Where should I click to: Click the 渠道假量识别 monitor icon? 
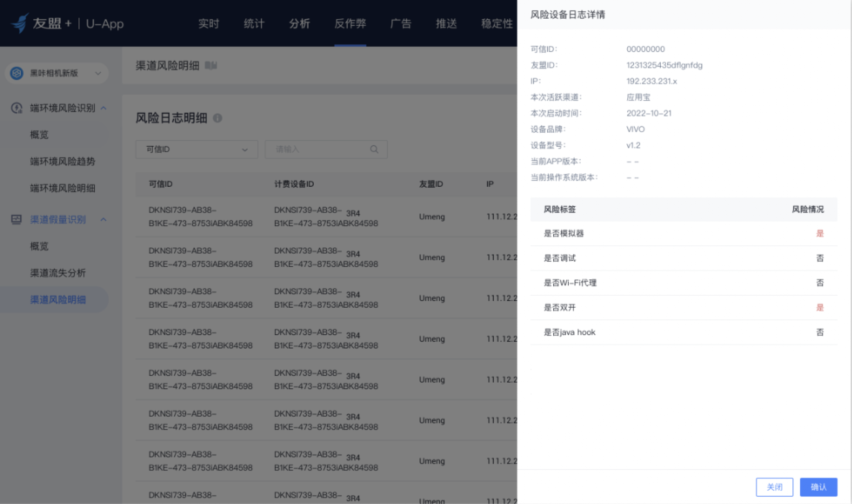pyautogui.click(x=16, y=220)
